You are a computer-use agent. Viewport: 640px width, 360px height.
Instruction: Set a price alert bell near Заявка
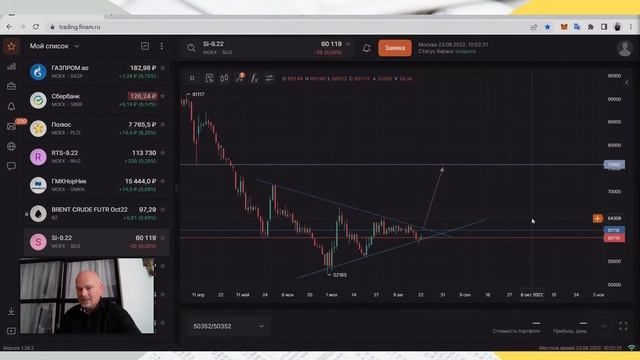click(x=367, y=48)
